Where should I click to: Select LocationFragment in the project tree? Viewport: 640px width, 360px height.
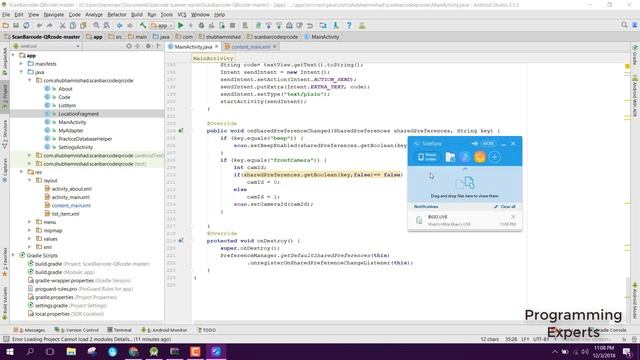[78, 113]
